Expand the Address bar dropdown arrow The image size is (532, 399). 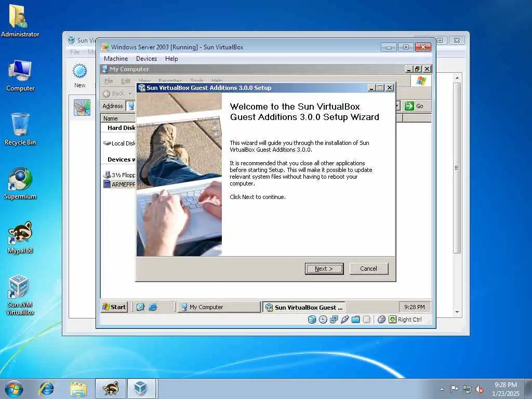397,106
